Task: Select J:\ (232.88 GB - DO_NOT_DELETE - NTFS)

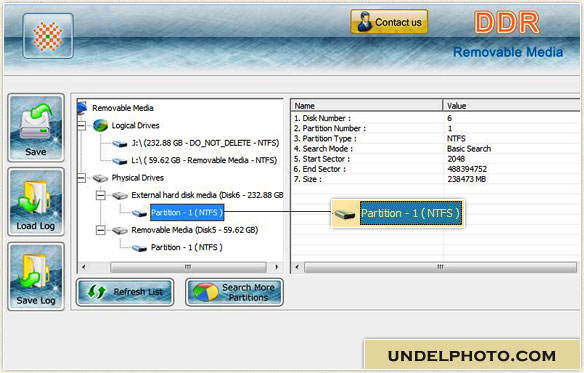Action: tap(205, 143)
